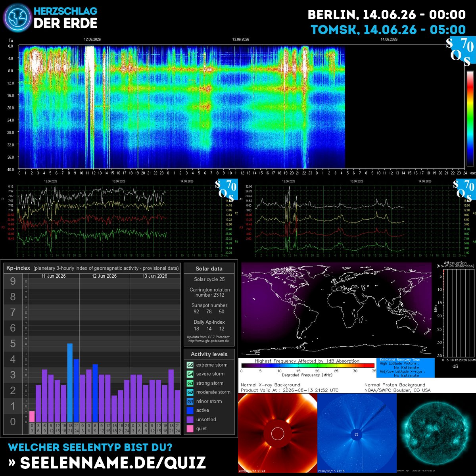Click 'NOAA/SWPC Boulder, CO USA' text

(397, 390)
